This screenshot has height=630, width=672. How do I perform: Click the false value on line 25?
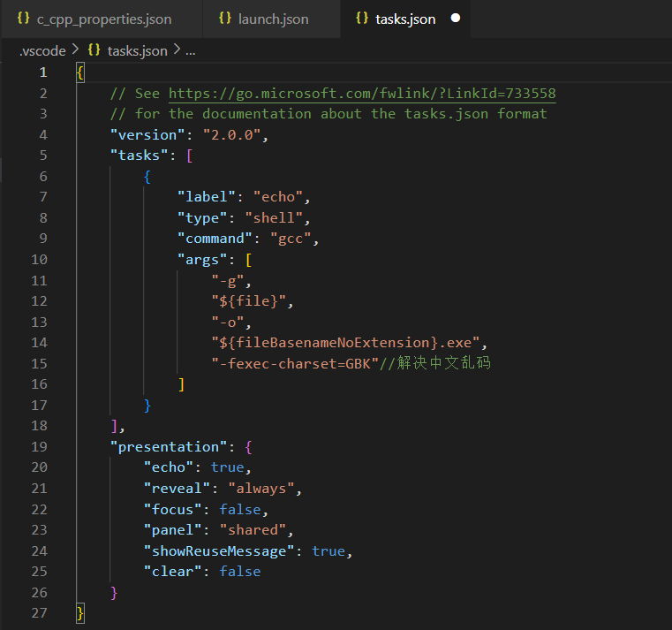(240, 572)
